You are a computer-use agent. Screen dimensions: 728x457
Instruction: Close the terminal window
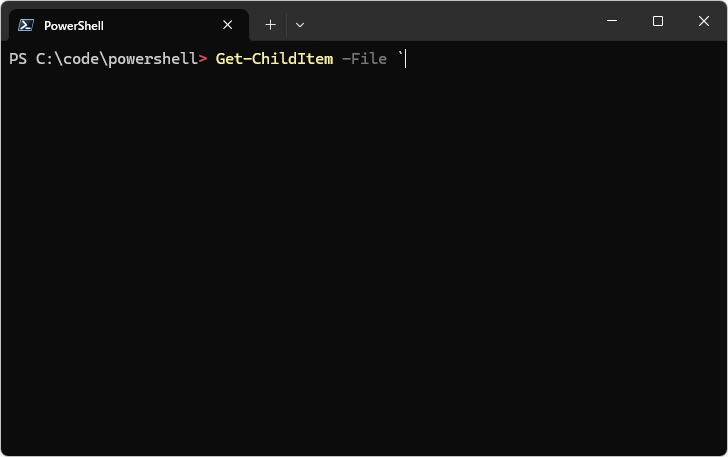tap(704, 21)
